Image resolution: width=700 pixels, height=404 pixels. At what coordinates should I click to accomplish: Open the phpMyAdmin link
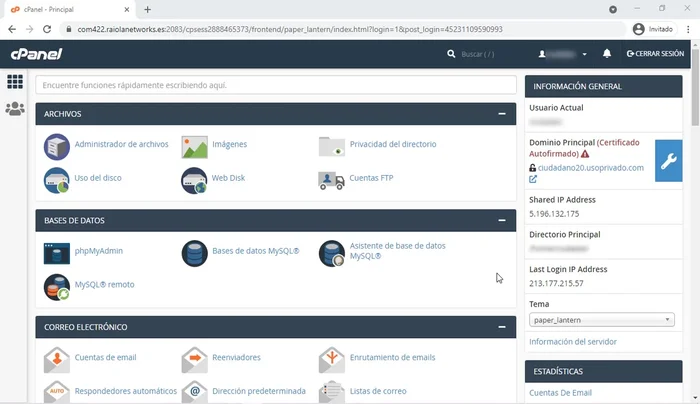[x=99, y=251]
